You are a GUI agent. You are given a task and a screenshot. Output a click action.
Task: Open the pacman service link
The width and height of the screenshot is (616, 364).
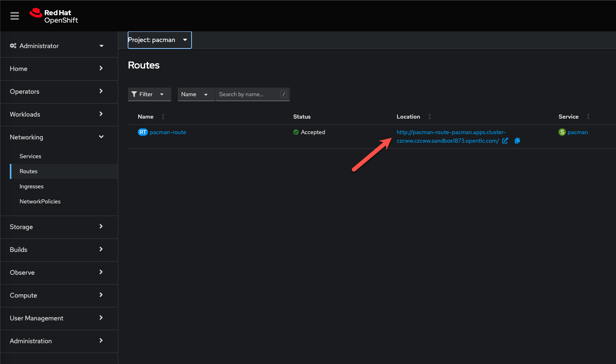(578, 132)
